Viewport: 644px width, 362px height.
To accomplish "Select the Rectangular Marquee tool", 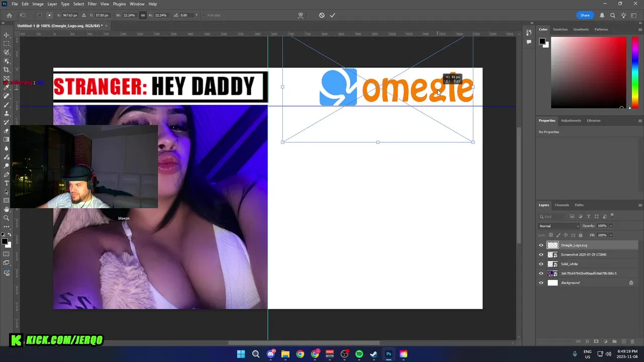I will pyautogui.click(x=7, y=44).
